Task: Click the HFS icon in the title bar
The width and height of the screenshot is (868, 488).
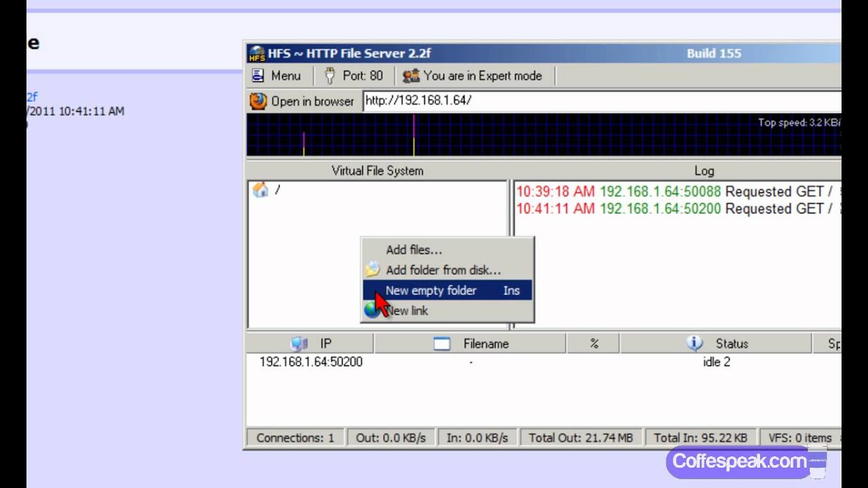Action: tap(256, 54)
